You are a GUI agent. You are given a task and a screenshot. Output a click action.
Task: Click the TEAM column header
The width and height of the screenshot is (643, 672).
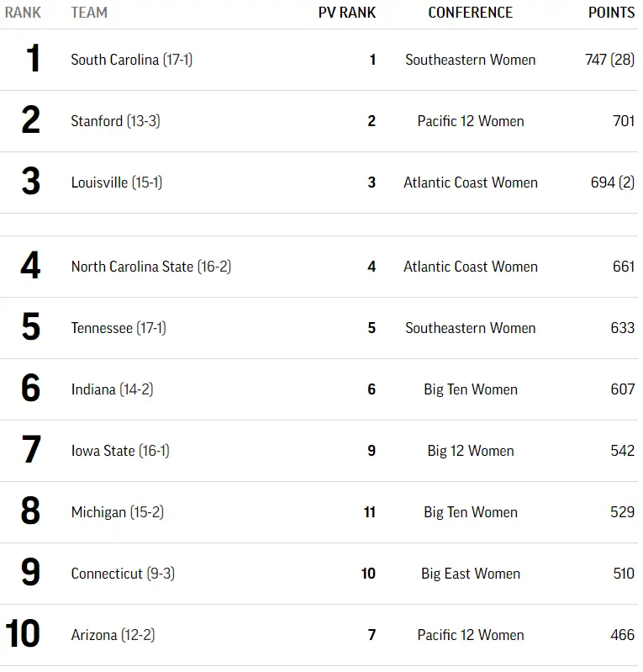(x=89, y=13)
